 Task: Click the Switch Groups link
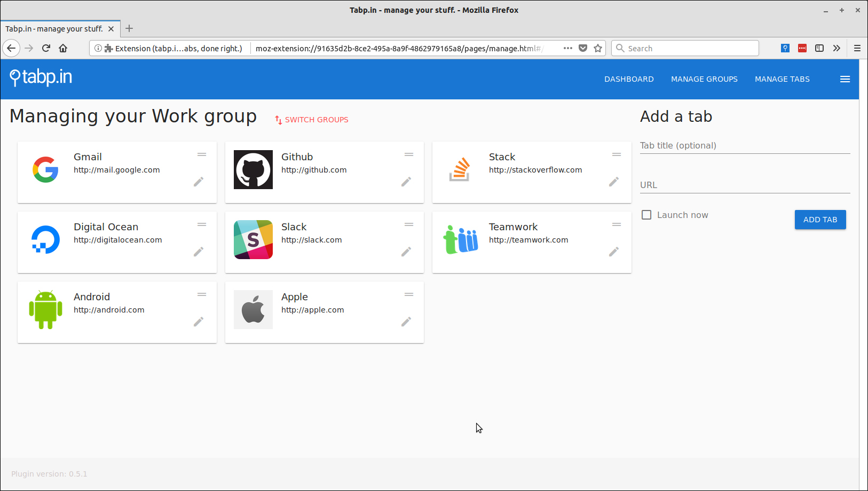point(312,120)
